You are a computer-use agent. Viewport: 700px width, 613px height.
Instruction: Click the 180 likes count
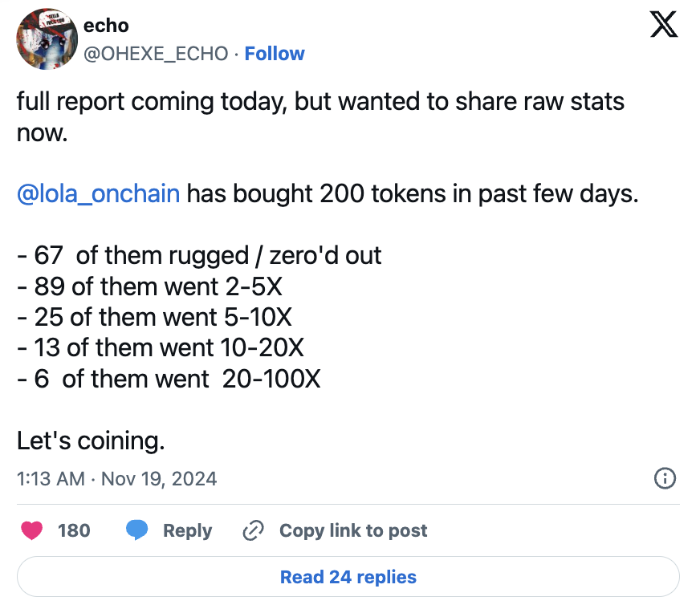tap(74, 530)
